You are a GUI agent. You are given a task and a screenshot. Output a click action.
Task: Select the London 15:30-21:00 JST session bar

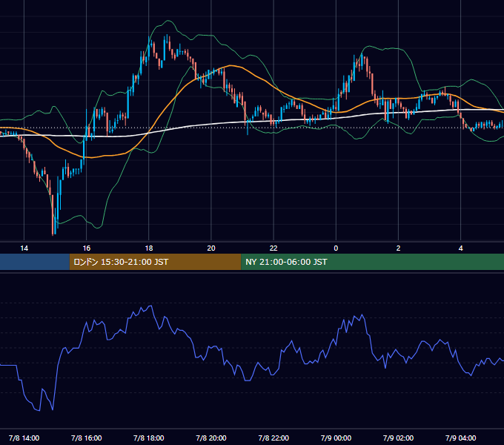click(155, 262)
